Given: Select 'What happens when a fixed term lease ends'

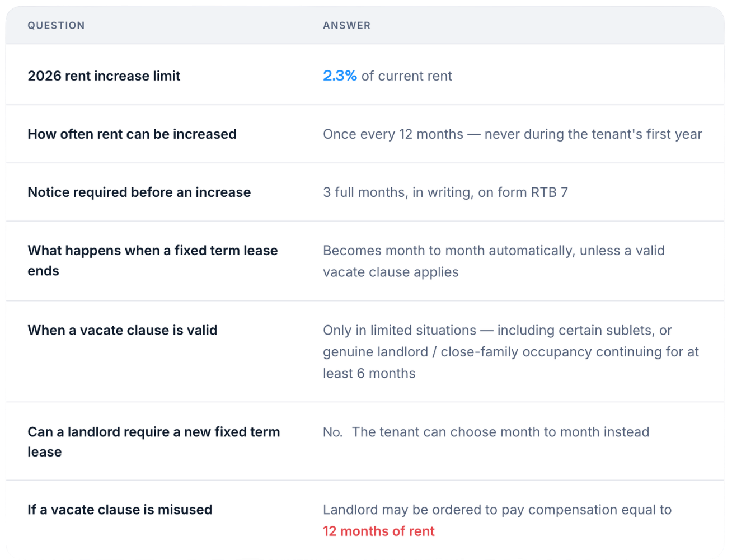Looking at the screenshot, I should (x=153, y=261).
